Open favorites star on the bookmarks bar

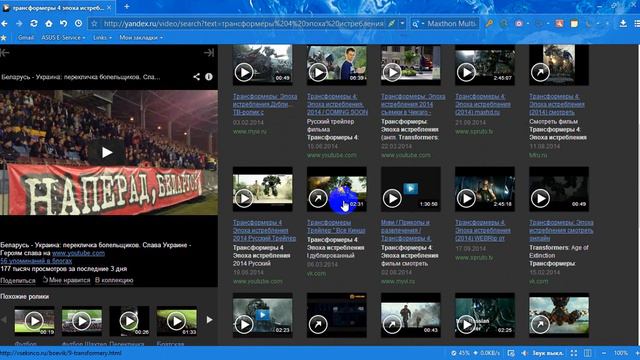coord(4,38)
